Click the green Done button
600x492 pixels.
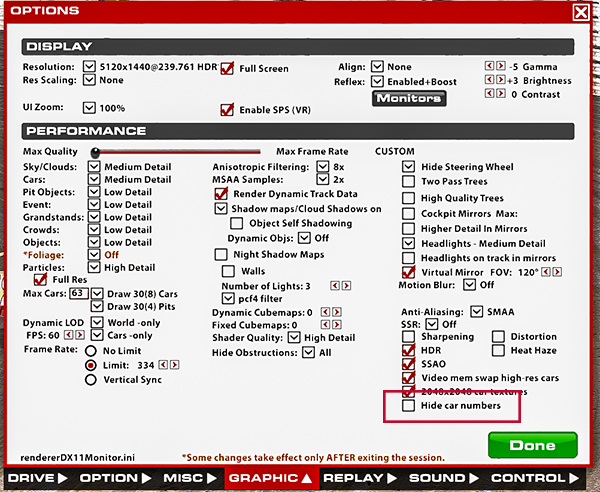(532, 446)
